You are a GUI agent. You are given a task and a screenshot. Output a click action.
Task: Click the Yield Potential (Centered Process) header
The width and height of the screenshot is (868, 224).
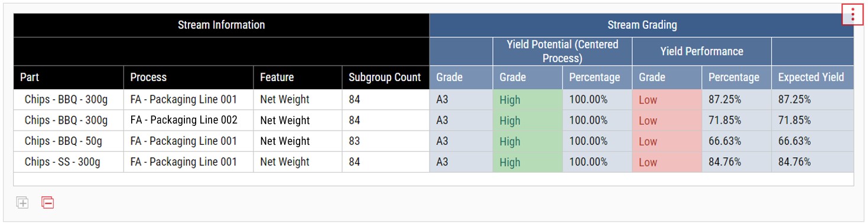[x=563, y=51]
